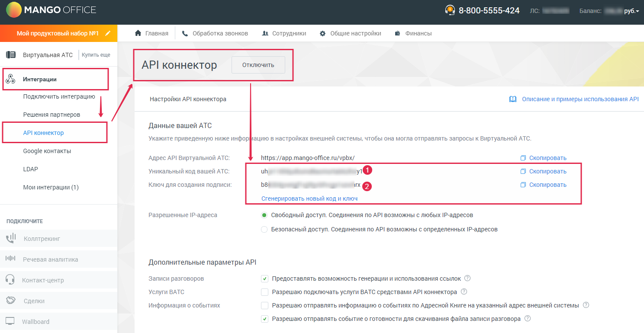Click the support headset icon
644x333 pixels.
450,10
